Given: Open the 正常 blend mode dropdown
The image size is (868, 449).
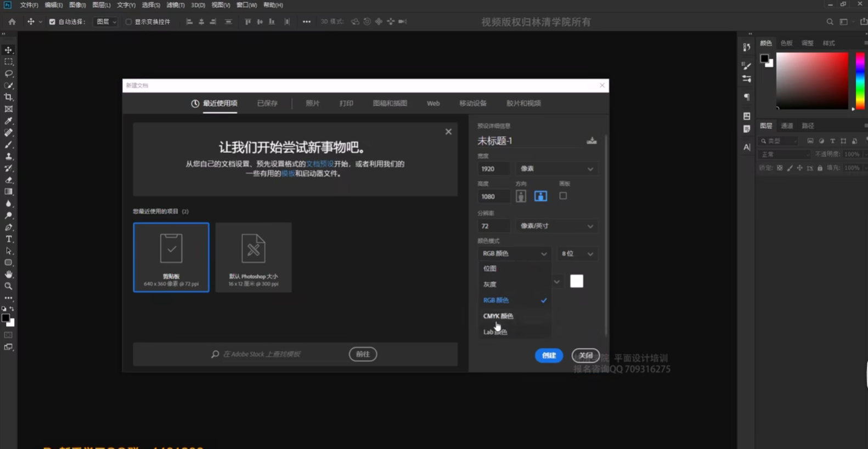Looking at the screenshot, I should coord(784,155).
